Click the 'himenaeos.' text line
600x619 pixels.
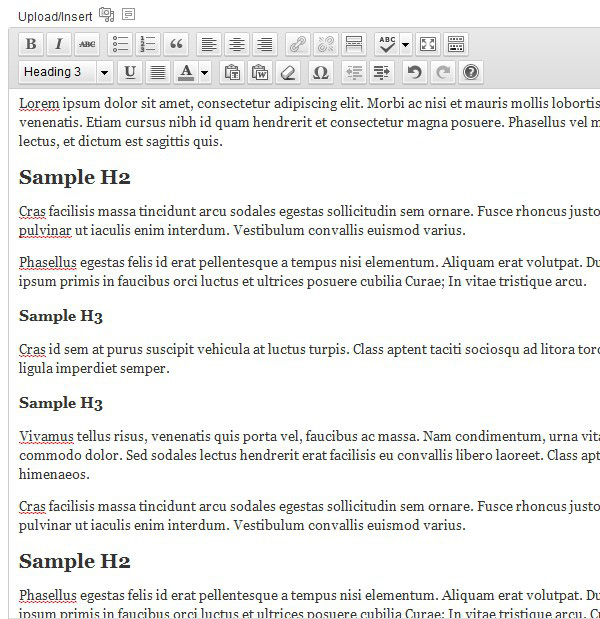[54, 474]
